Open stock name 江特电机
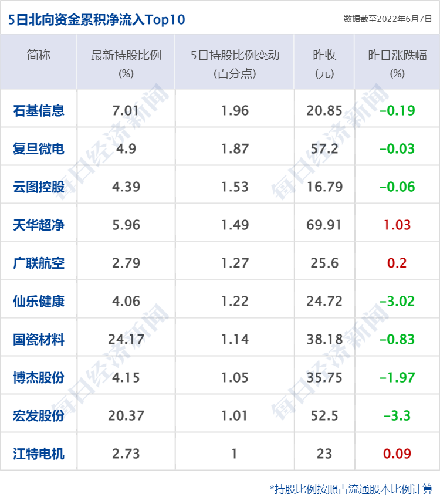This screenshot has width=440, height=504. point(39,454)
